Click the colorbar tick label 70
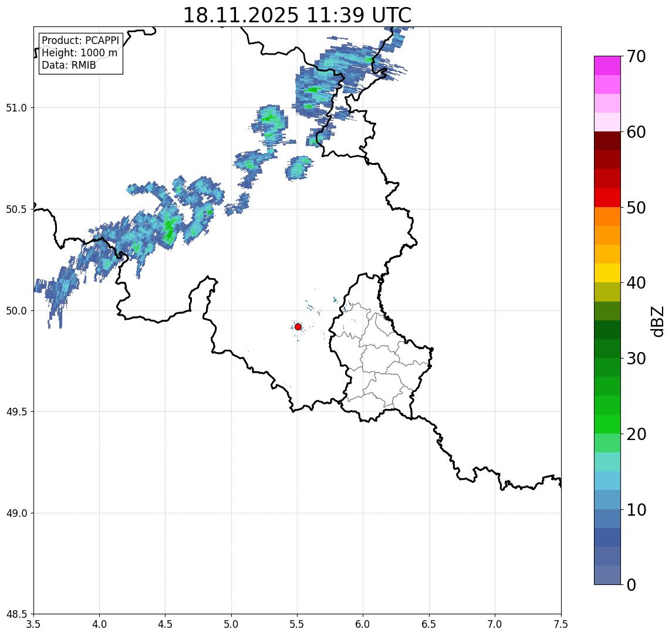 (636, 56)
